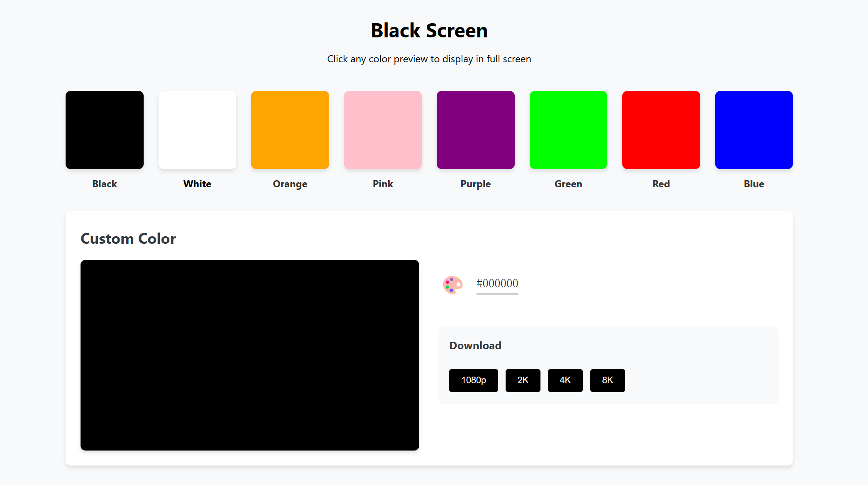Download the 2K resolution image
868x485 pixels.
point(523,380)
